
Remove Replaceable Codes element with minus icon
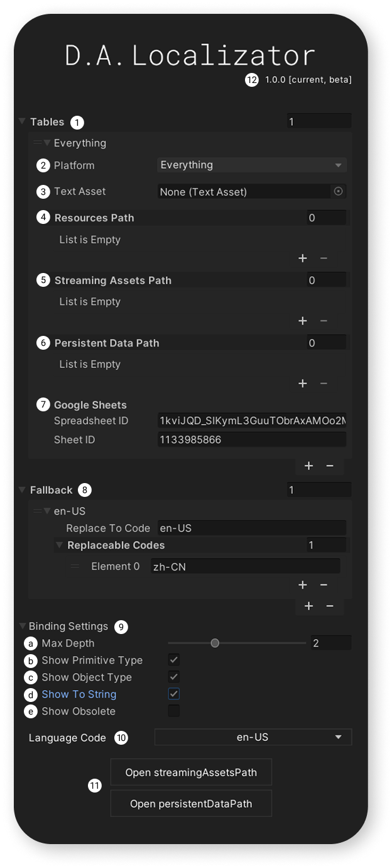tap(324, 585)
